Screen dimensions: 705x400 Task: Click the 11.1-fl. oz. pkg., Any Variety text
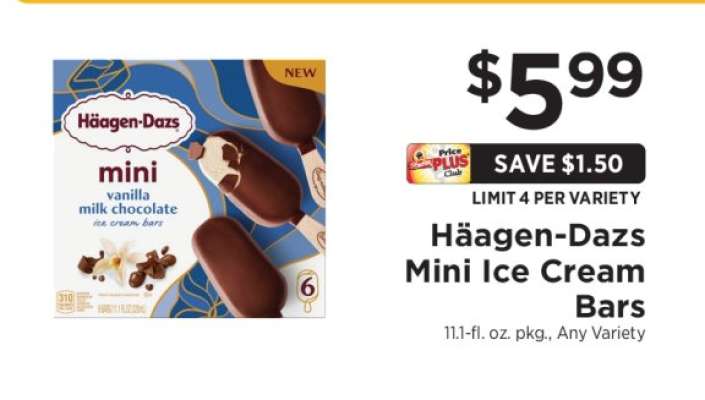click(x=544, y=334)
